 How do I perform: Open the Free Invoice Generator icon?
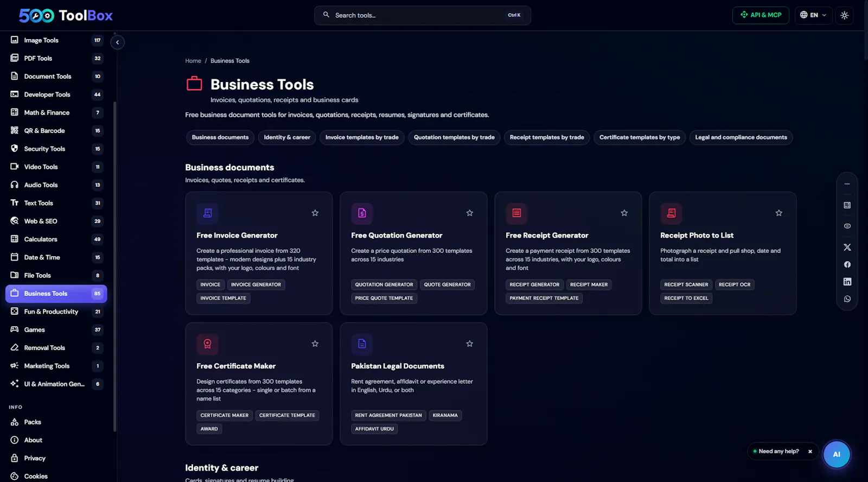(208, 213)
